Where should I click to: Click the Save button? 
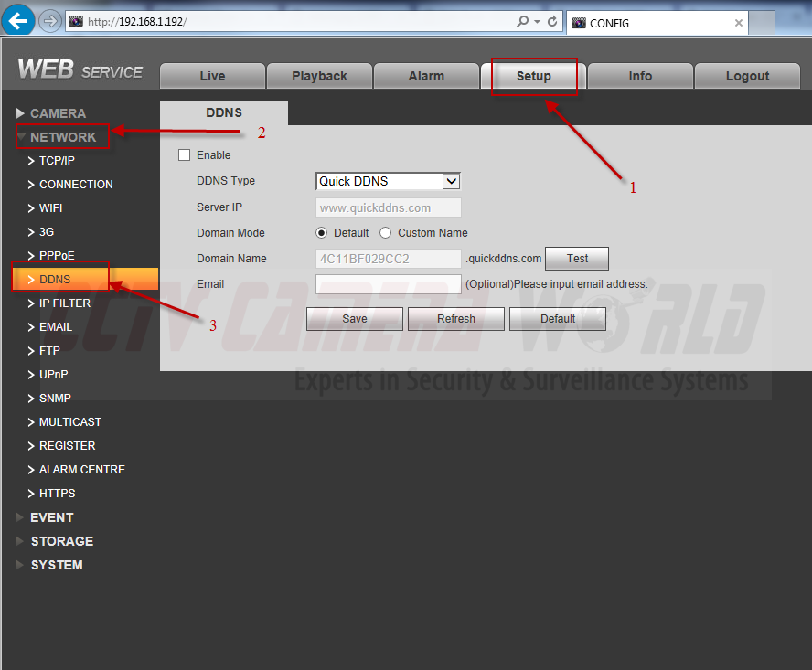354,319
